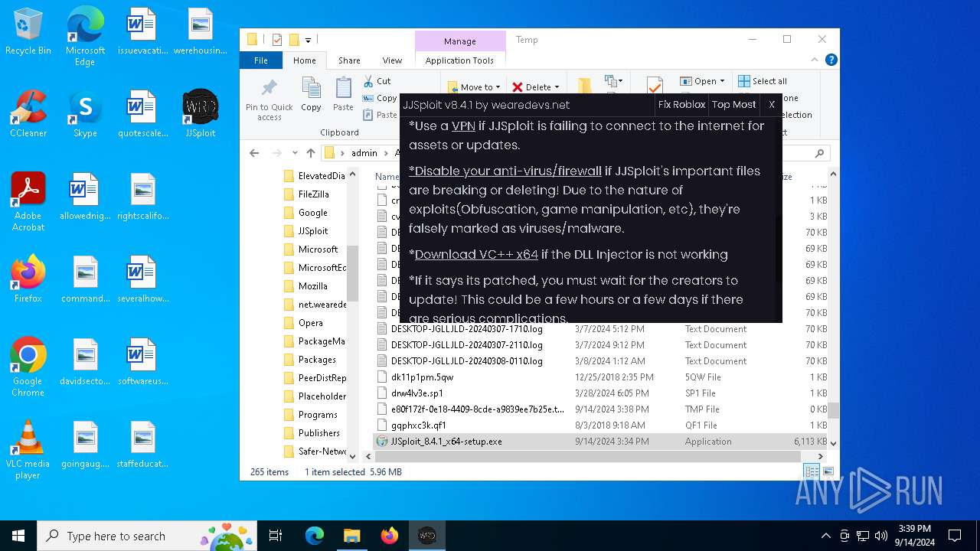Close the JJSploit window with X

tap(772, 105)
